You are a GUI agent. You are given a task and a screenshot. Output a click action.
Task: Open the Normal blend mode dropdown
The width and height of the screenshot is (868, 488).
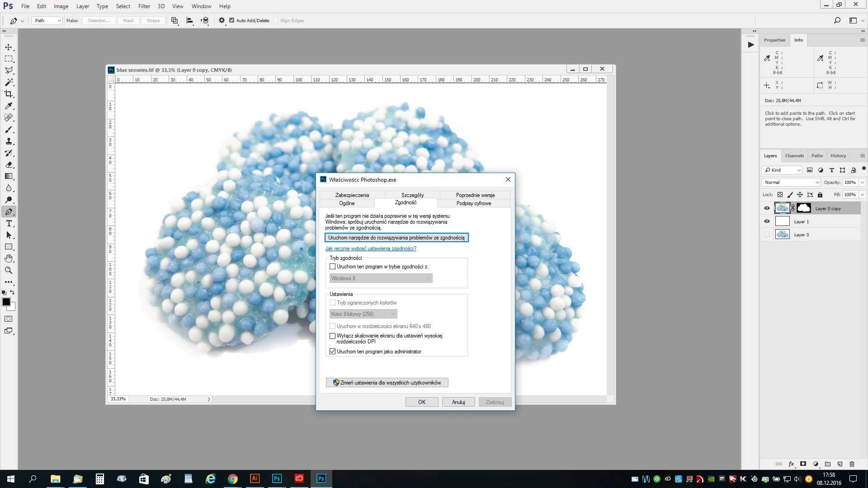791,182
